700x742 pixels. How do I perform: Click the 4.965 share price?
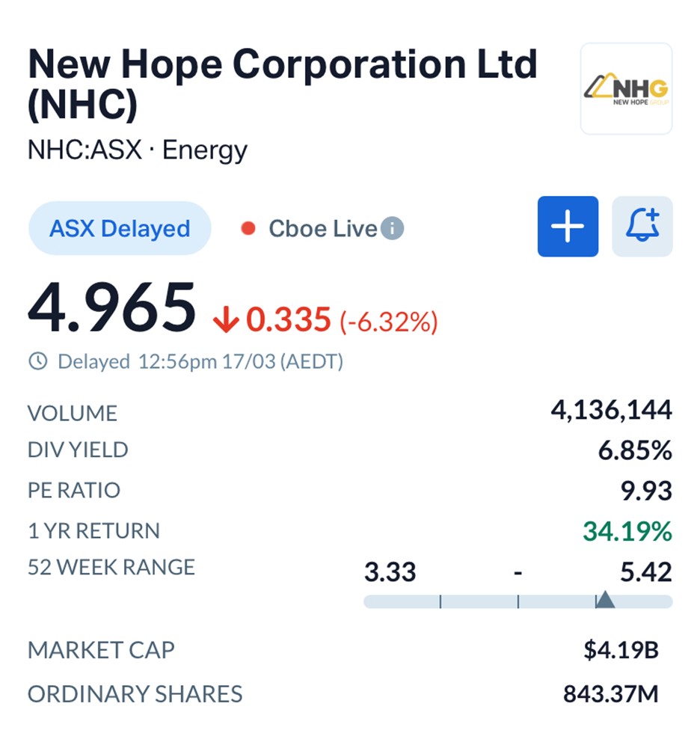pyautogui.click(x=112, y=308)
